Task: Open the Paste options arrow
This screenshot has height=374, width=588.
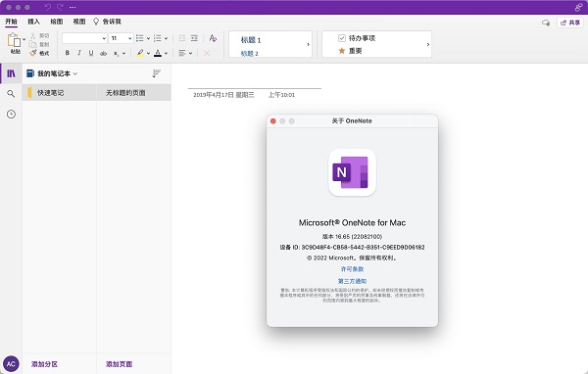Action: (24, 39)
